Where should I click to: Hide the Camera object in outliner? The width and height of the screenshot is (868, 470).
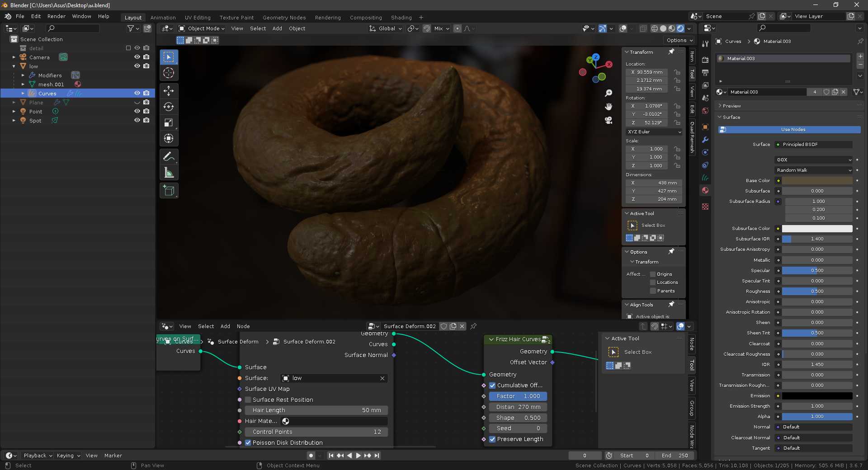[137, 57]
